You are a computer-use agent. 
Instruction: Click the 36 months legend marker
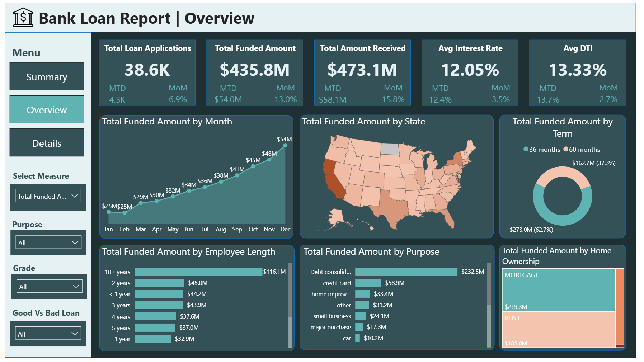coord(526,149)
